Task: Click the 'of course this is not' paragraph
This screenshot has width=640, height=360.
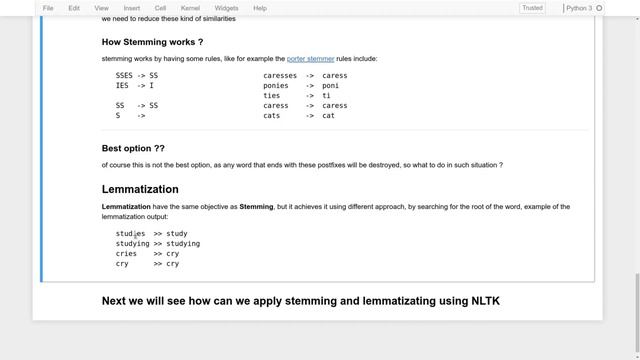Action: click(302, 165)
